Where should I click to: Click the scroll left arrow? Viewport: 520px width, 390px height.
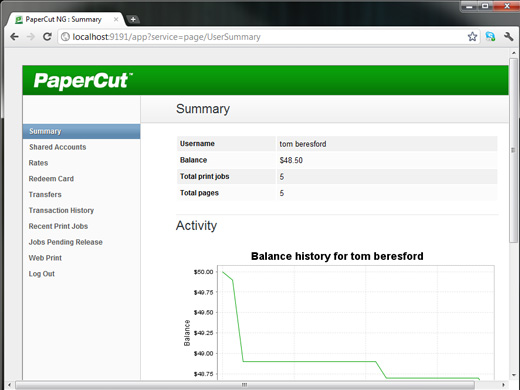pos(9,385)
